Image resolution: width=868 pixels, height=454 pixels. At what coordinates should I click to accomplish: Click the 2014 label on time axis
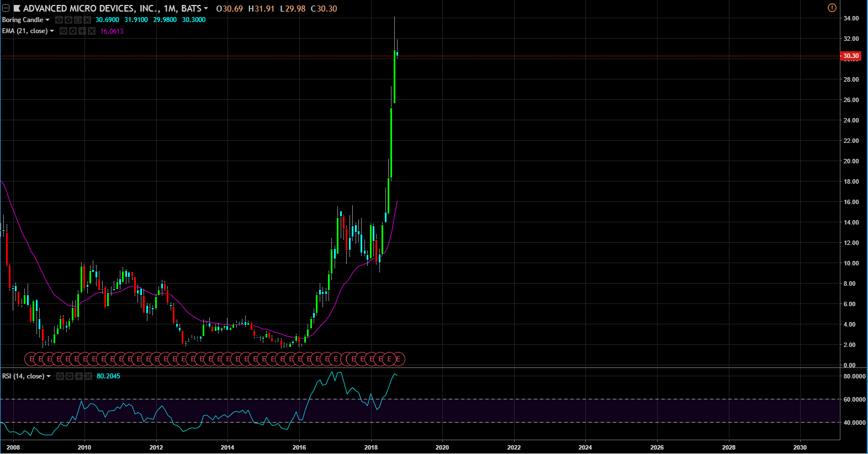click(227, 447)
